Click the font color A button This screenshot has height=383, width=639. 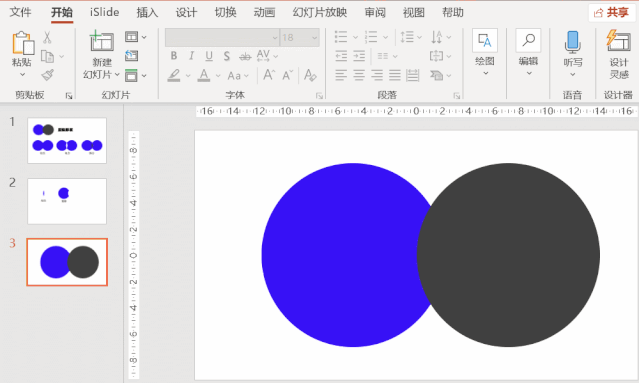204,75
